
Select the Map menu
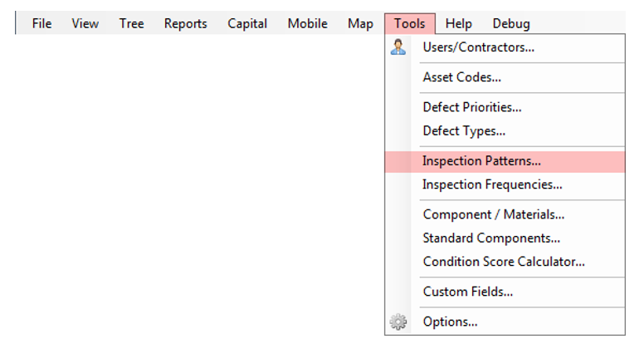click(360, 23)
